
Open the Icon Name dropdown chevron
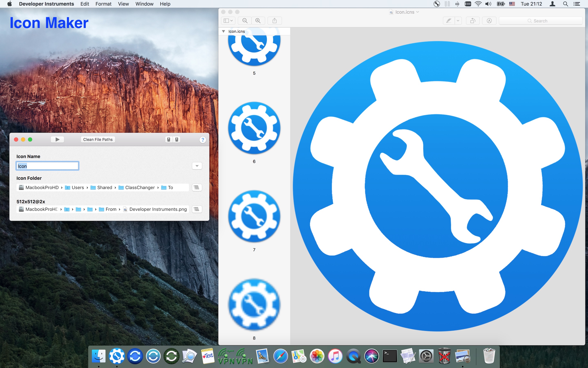click(x=197, y=166)
